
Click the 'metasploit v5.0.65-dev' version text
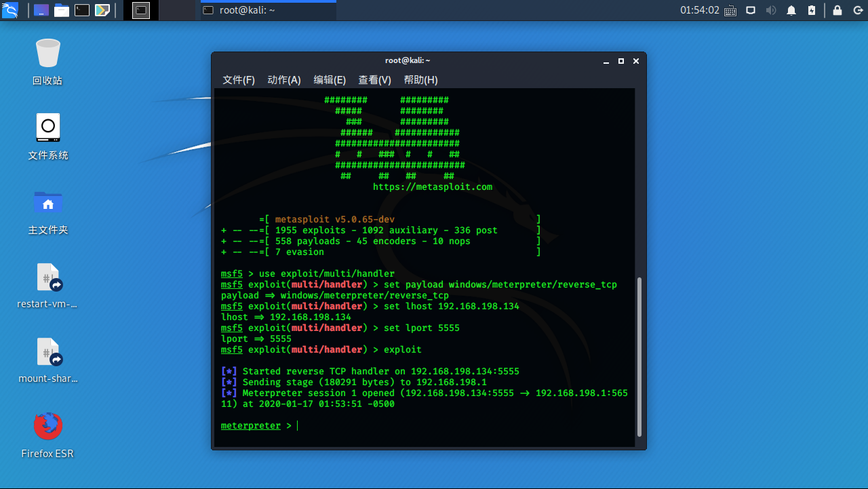coord(335,219)
